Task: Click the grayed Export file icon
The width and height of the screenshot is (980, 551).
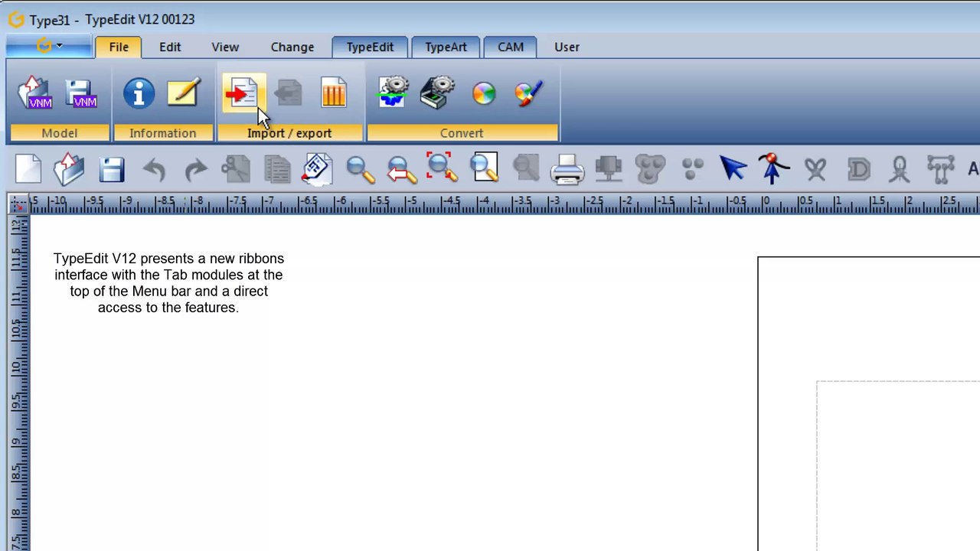Action: (x=289, y=93)
